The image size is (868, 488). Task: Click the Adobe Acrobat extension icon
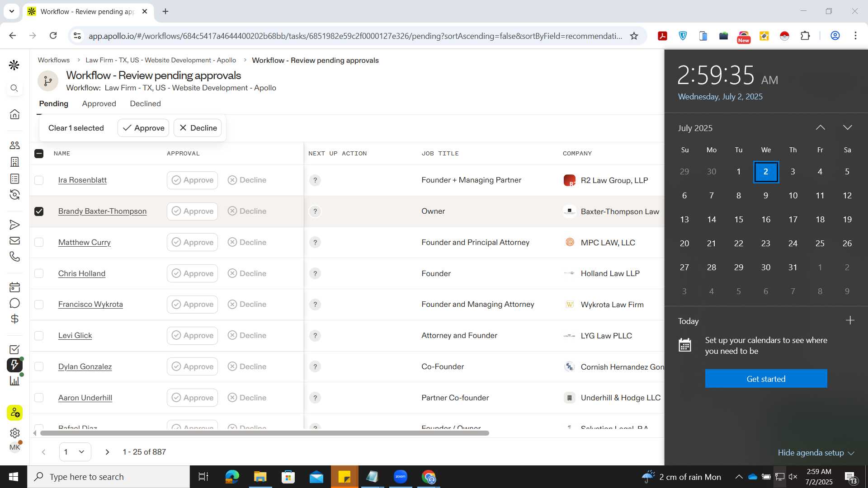point(662,36)
